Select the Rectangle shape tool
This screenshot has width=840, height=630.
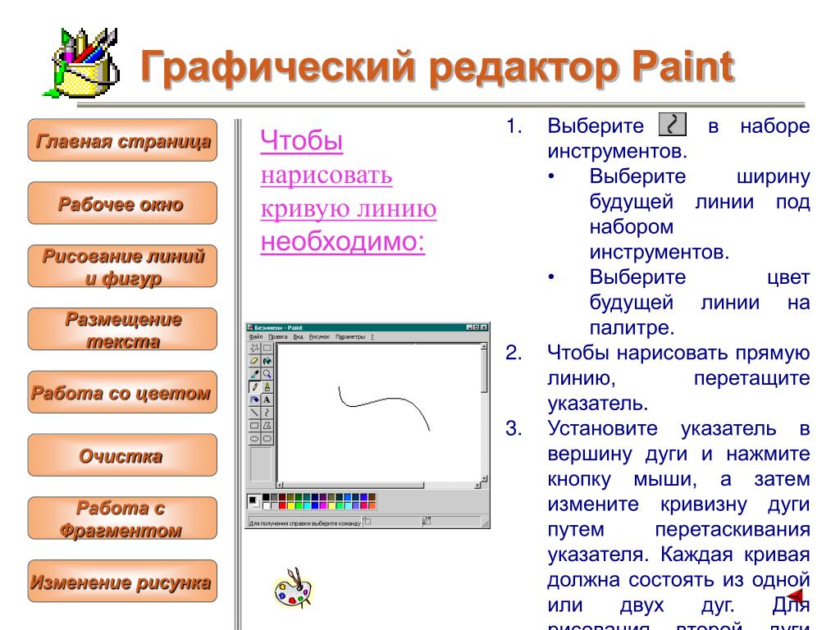[x=254, y=426]
